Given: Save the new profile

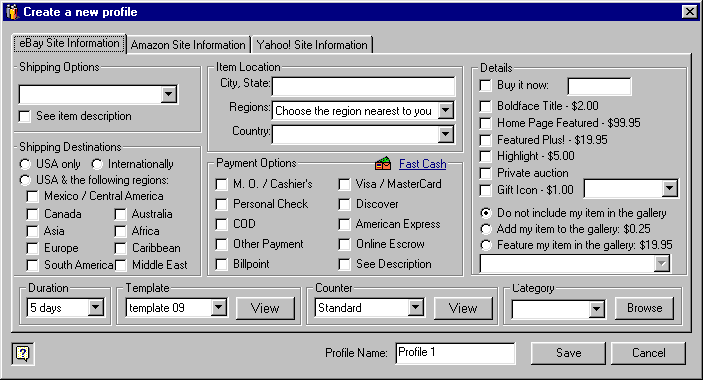Looking at the screenshot, I should (568, 353).
